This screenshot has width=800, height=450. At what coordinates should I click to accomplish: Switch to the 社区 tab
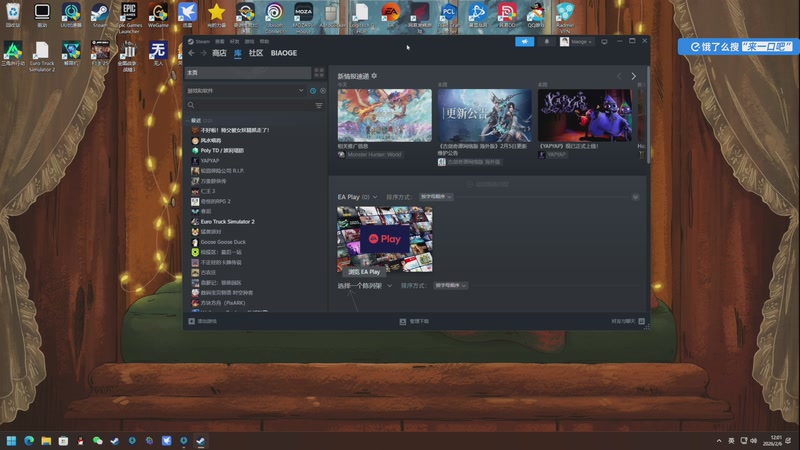click(x=256, y=53)
